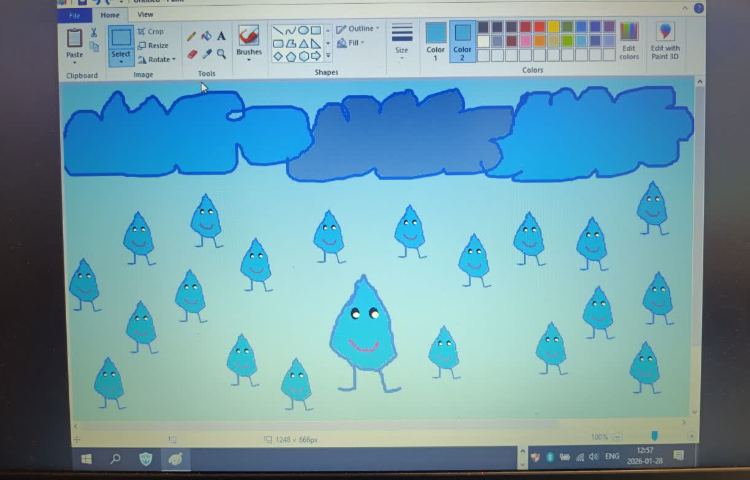Switch to the View tab
Screen dimensions: 750x480
(x=145, y=15)
